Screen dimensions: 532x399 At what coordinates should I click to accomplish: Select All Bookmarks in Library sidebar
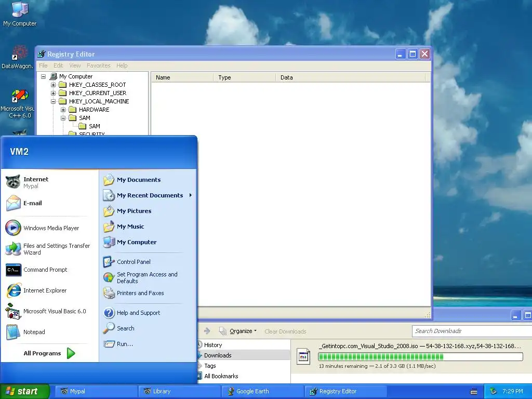coord(243,376)
